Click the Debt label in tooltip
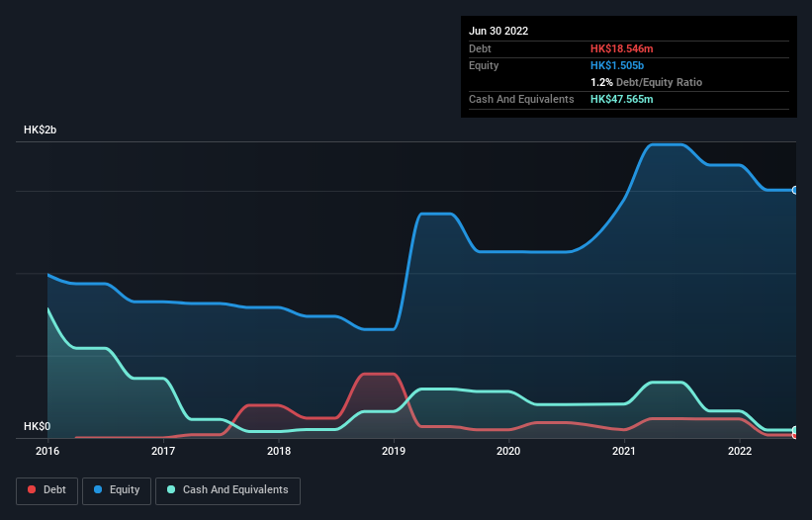The width and height of the screenshot is (812, 520). click(x=480, y=48)
